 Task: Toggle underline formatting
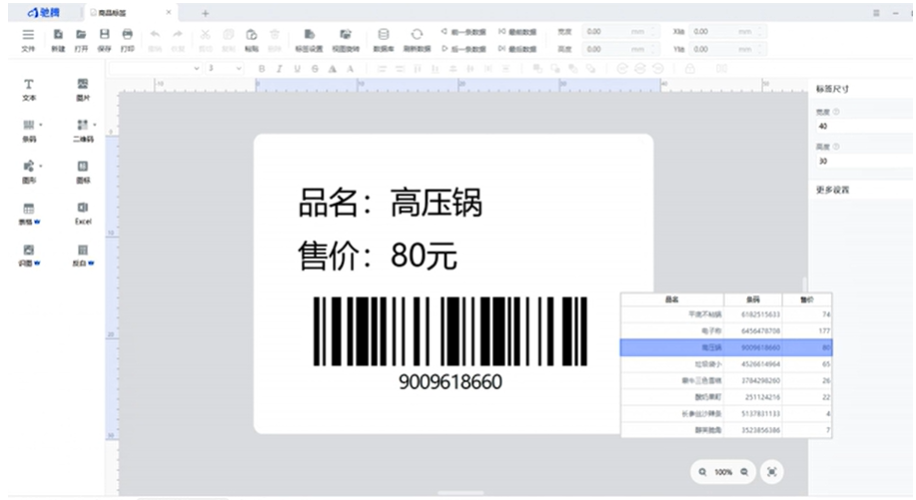pyautogui.click(x=297, y=69)
